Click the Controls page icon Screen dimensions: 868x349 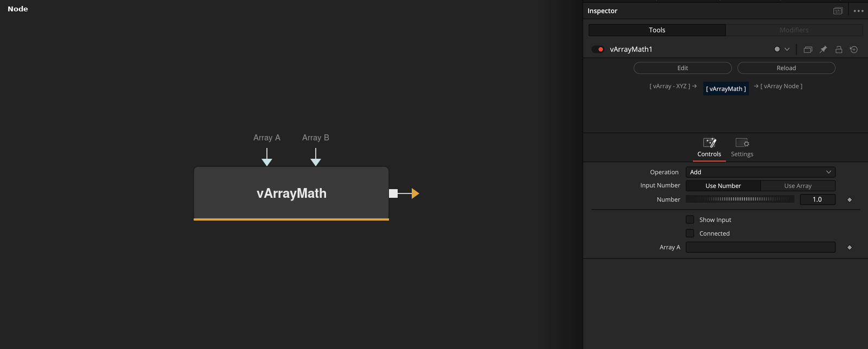[x=710, y=143]
